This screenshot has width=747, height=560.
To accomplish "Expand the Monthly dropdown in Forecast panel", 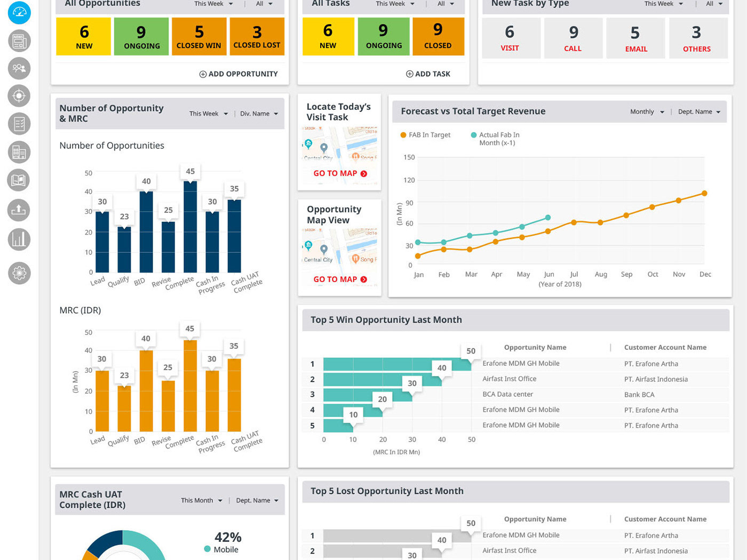I will tap(647, 112).
